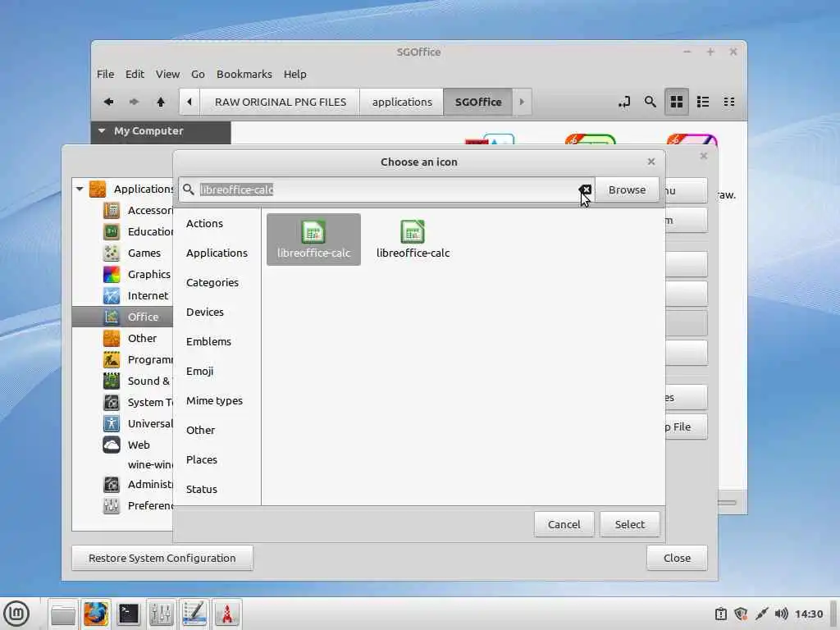Choose the second libreoffice-calc icon

click(x=413, y=240)
